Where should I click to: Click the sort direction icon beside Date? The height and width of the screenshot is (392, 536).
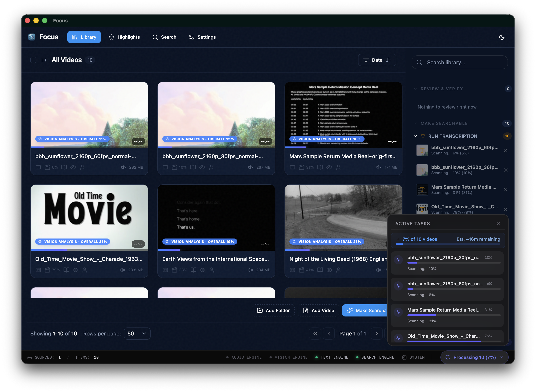tap(388, 60)
